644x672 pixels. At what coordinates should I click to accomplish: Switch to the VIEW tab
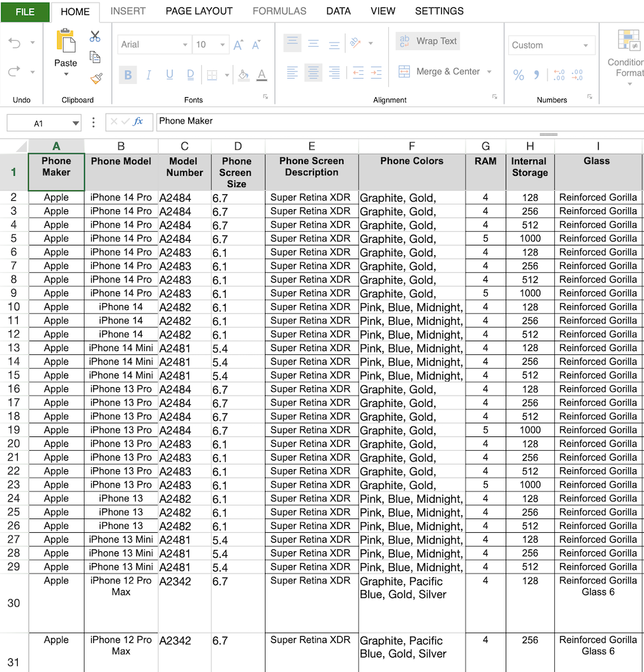pyautogui.click(x=383, y=11)
